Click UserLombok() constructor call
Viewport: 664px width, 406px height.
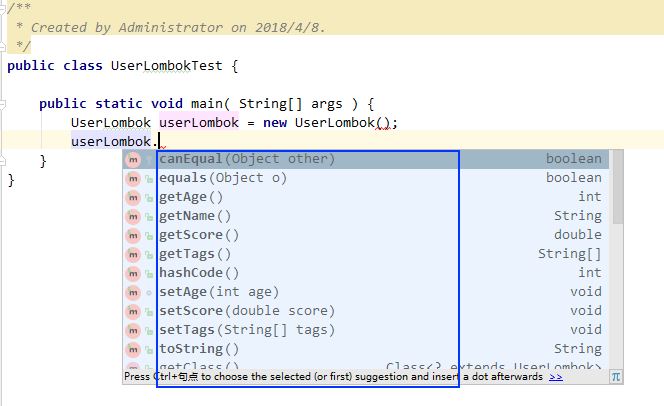[x=342, y=123]
